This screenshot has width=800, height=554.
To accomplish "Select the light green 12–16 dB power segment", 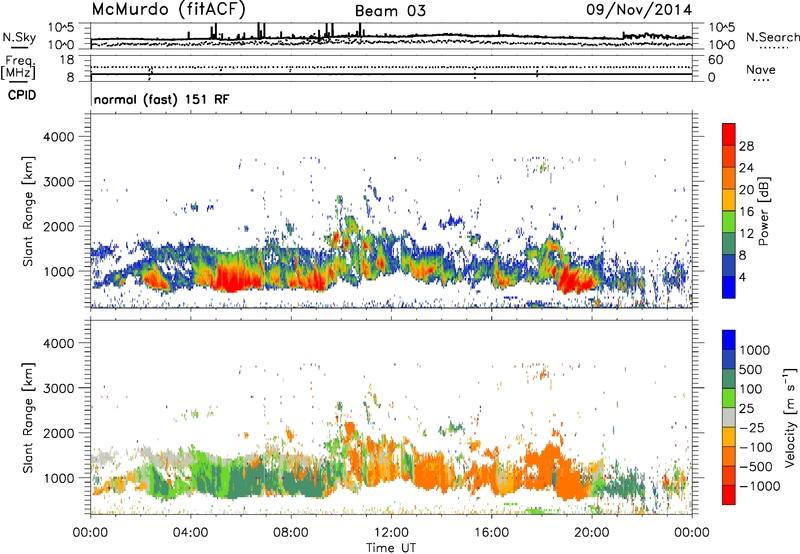I will [x=729, y=222].
